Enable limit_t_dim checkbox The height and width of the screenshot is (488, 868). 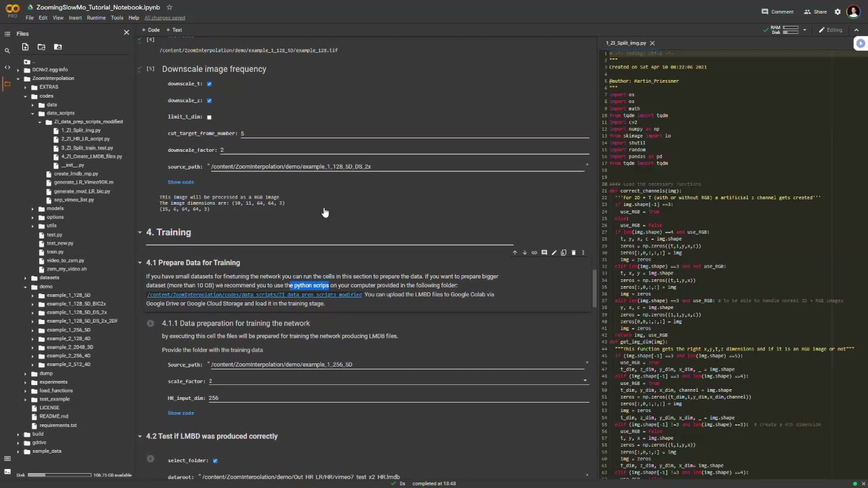(209, 117)
